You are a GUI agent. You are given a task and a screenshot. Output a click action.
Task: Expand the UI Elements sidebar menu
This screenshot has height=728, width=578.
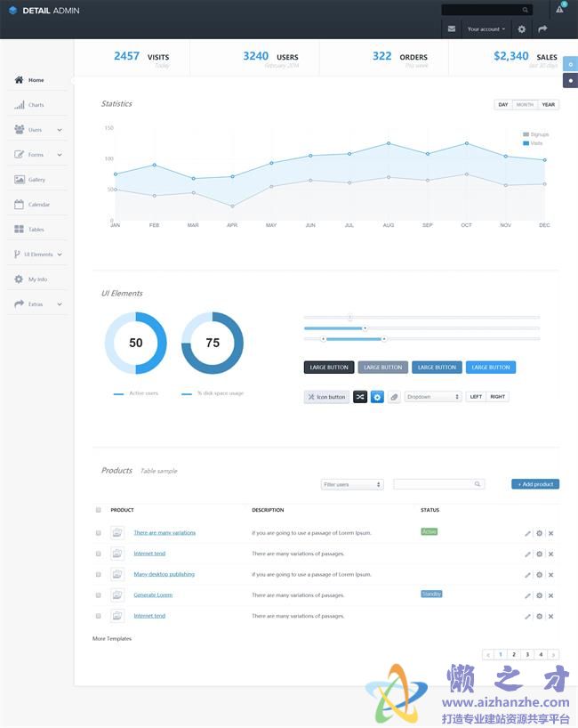[39, 255]
